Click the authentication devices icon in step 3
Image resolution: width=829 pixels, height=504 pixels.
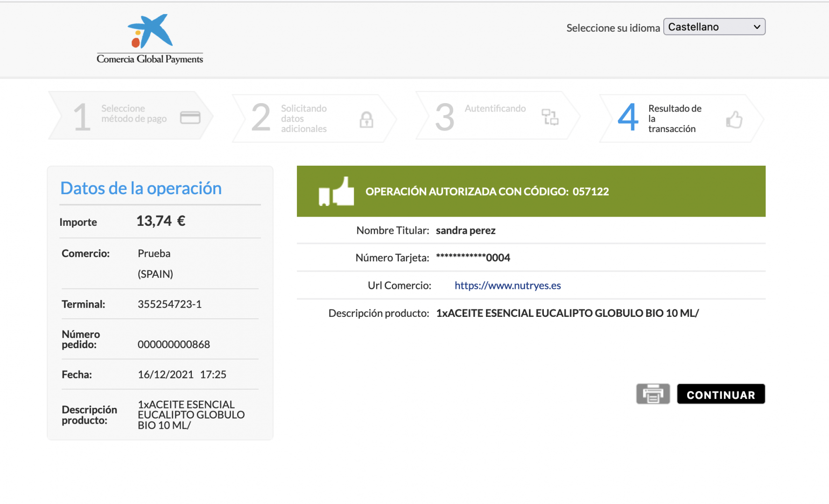click(x=550, y=117)
